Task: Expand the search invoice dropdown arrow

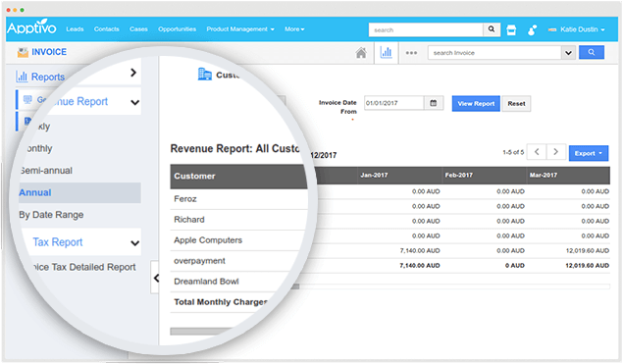Action: [569, 52]
